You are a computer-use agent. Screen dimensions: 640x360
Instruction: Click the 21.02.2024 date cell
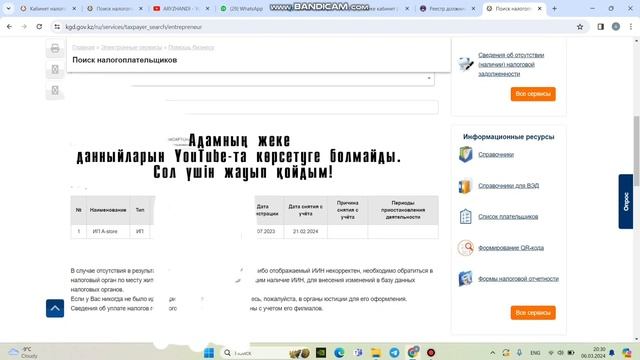pyautogui.click(x=305, y=231)
